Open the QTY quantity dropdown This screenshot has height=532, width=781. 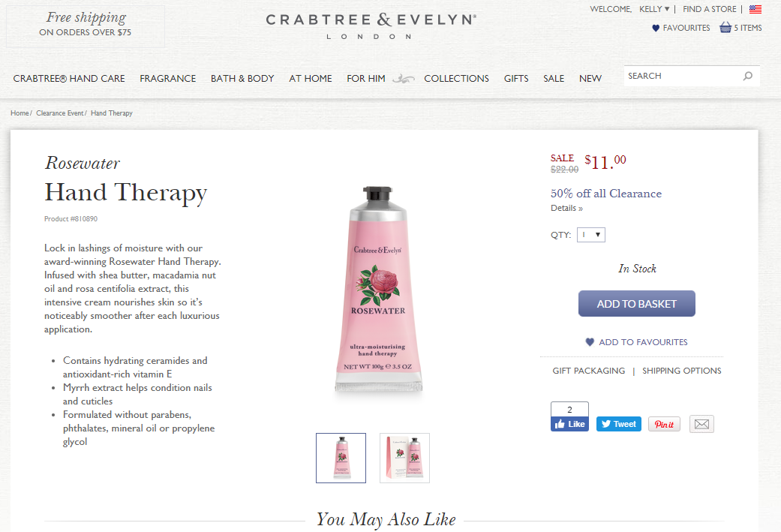coord(590,235)
